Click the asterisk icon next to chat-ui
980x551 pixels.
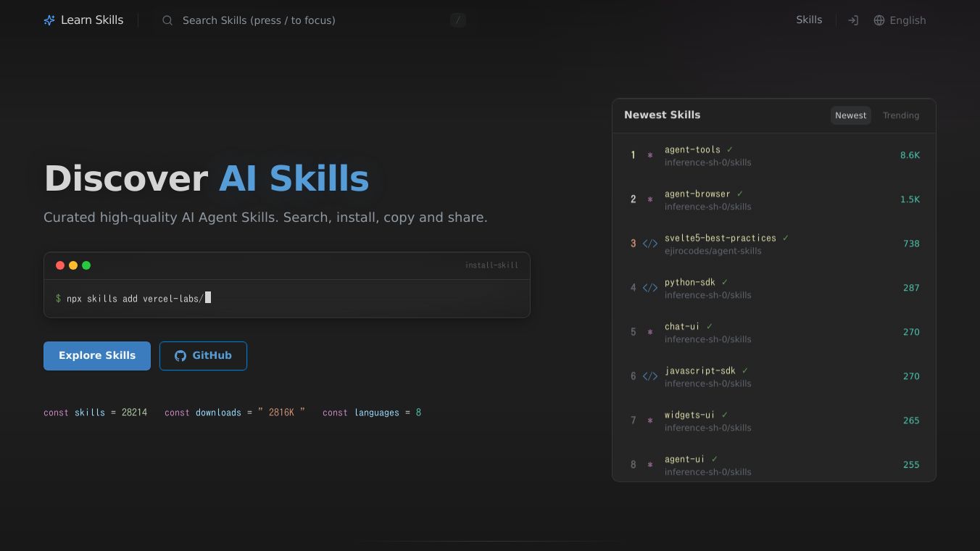coord(650,332)
